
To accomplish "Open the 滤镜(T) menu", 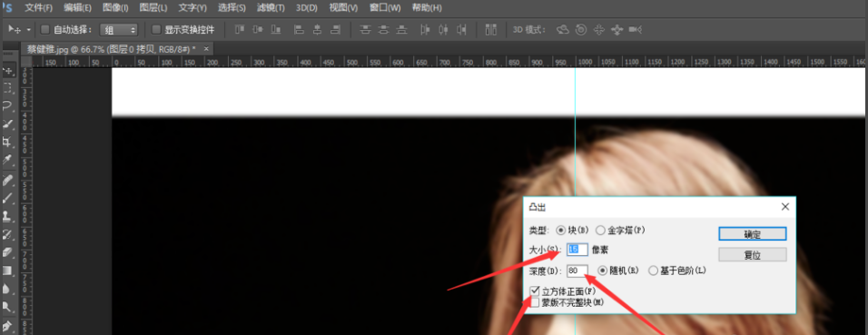I will (271, 8).
